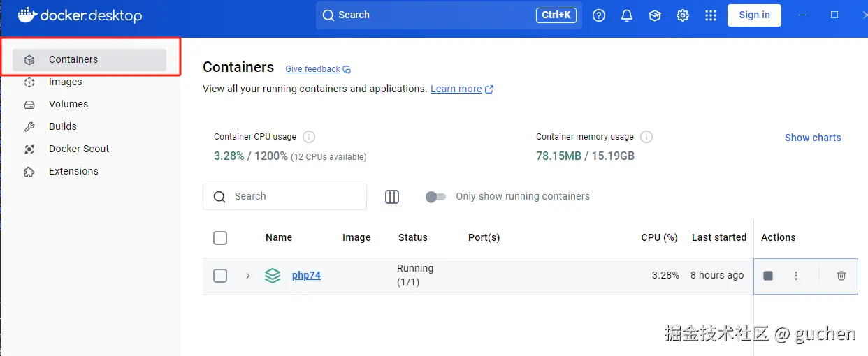Screen dimensions: 868x356
Task: Click the Extensions puzzle icon
Action: (x=29, y=172)
